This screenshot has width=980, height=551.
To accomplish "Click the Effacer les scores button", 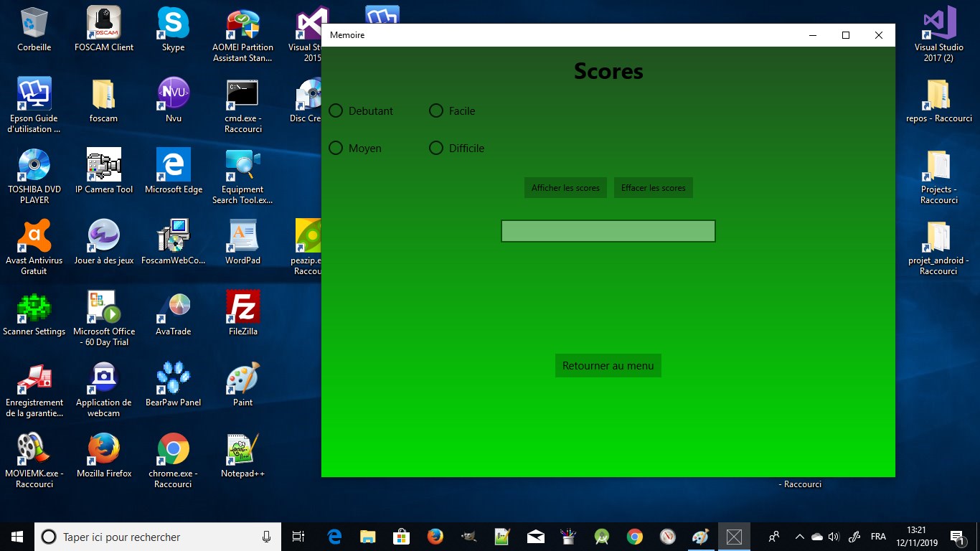I will [x=653, y=188].
